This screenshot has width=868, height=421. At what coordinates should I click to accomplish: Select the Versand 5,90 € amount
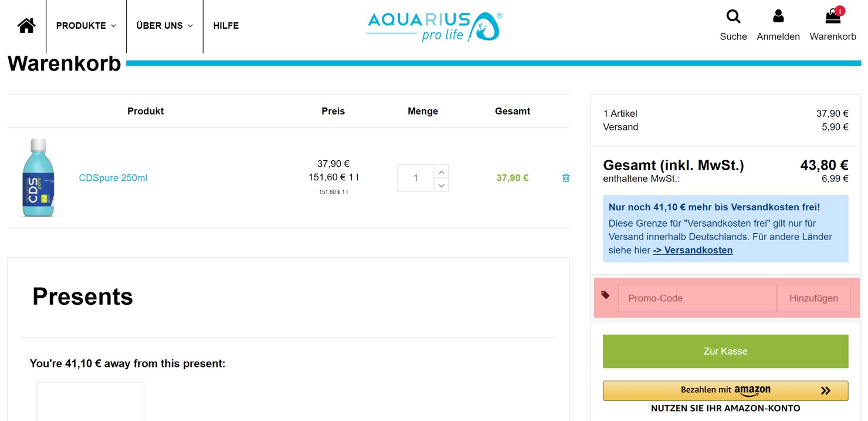[x=835, y=127]
